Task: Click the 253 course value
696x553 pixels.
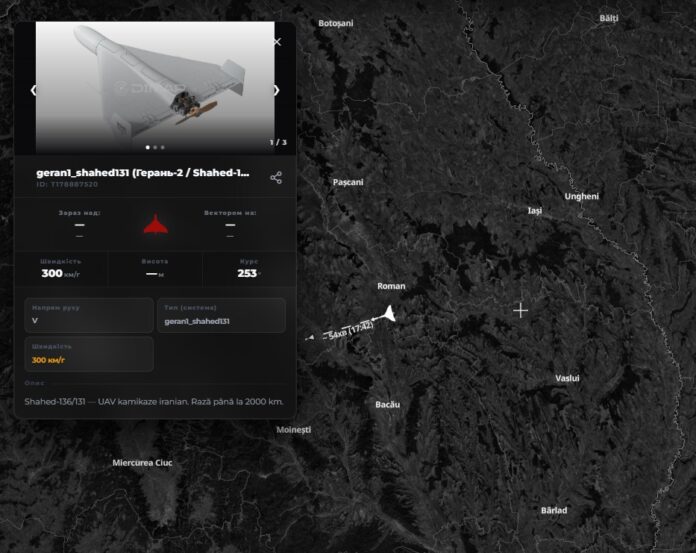Action: 247,273
